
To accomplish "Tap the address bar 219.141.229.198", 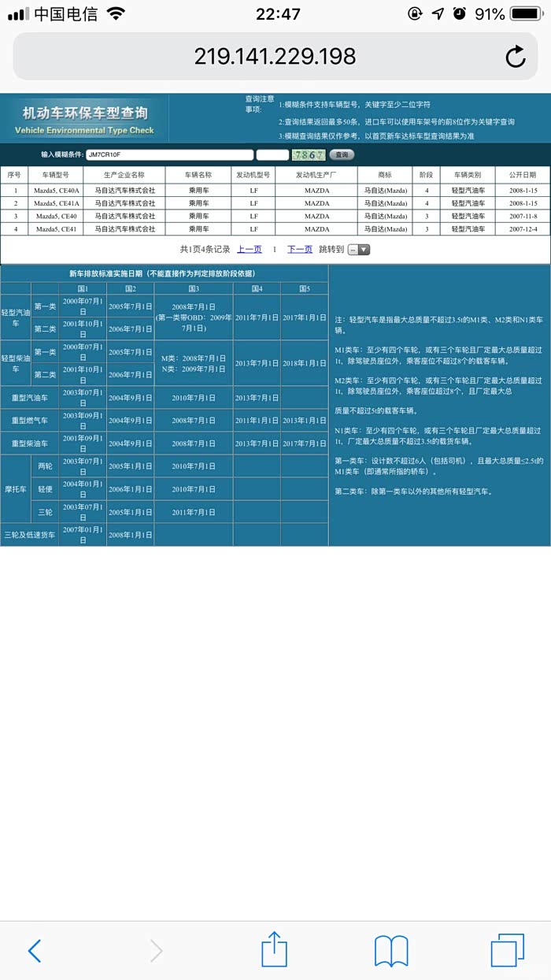I will [x=275, y=56].
